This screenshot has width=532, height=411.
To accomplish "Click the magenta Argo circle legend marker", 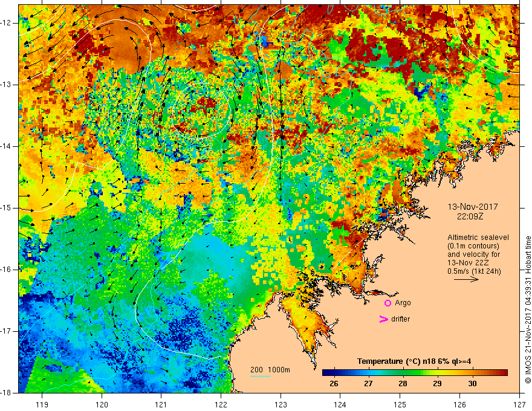I will coord(388,303).
